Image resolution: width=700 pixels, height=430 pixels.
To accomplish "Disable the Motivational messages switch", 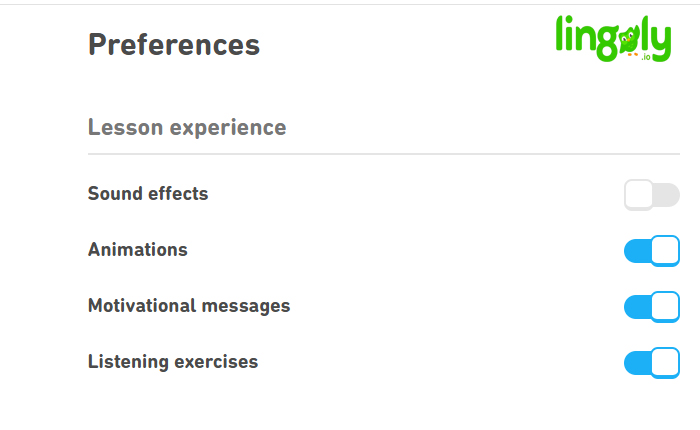I will [x=652, y=307].
